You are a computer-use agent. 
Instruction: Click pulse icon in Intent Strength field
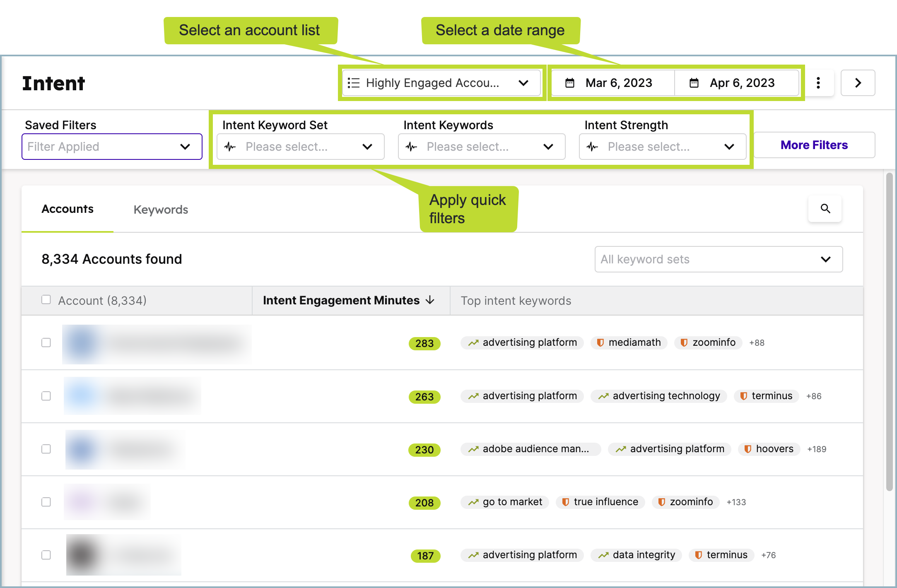(x=592, y=147)
